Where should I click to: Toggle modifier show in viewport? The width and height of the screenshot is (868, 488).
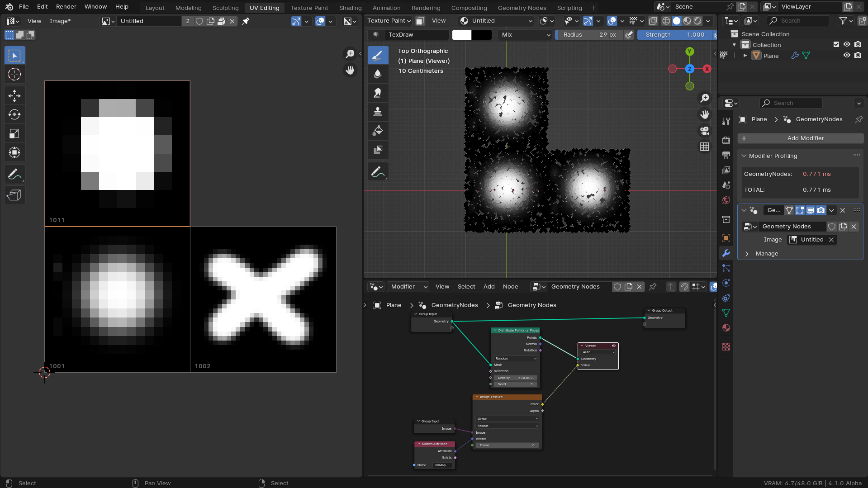(811, 210)
